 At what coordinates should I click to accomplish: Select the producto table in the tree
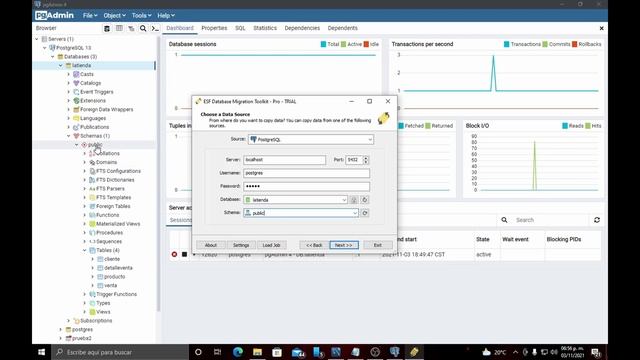point(114,277)
